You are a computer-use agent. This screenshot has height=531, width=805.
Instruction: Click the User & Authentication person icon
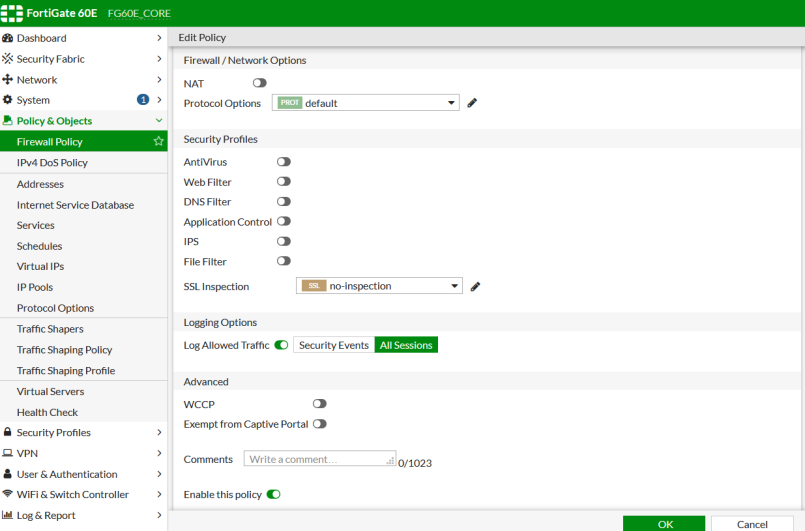7,473
